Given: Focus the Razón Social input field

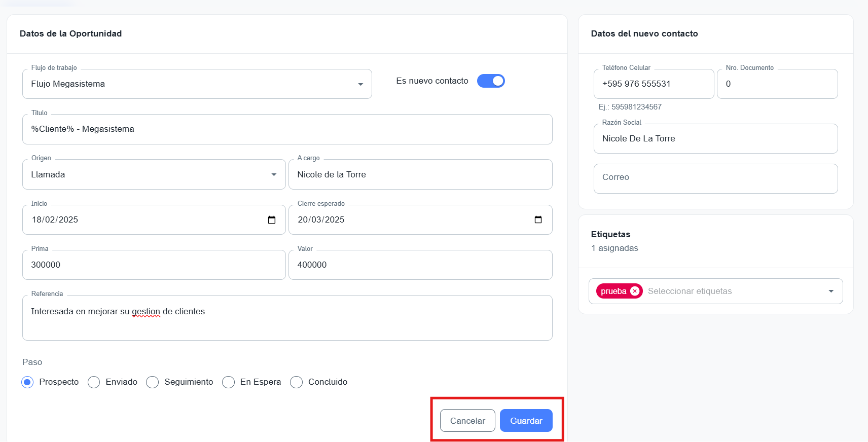Looking at the screenshot, I should click(x=715, y=139).
